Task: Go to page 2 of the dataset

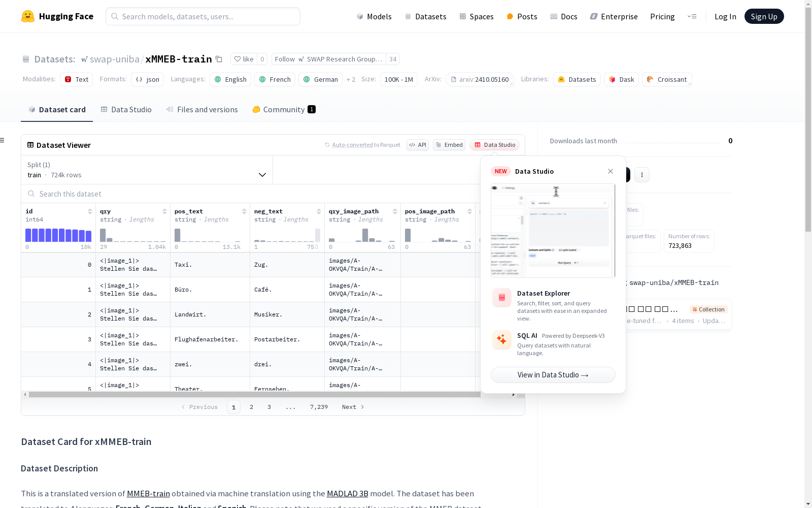Action: 251,407
